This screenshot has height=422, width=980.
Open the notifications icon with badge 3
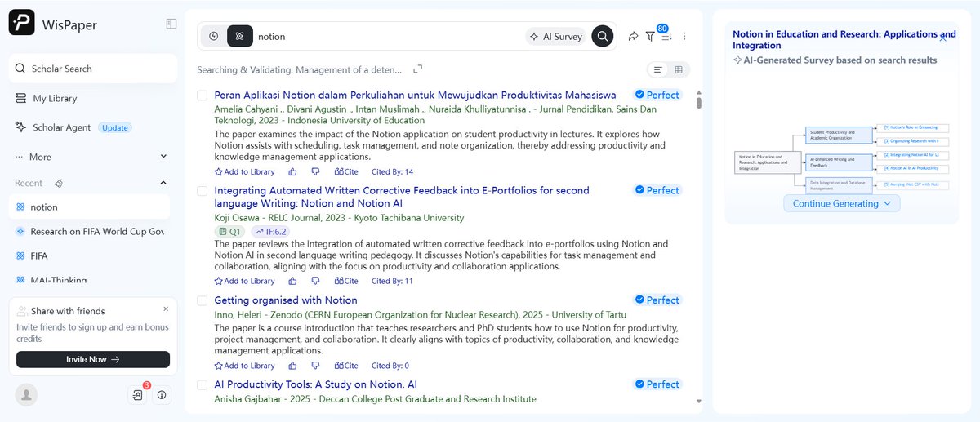pyautogui.click(x=138, y=394)
